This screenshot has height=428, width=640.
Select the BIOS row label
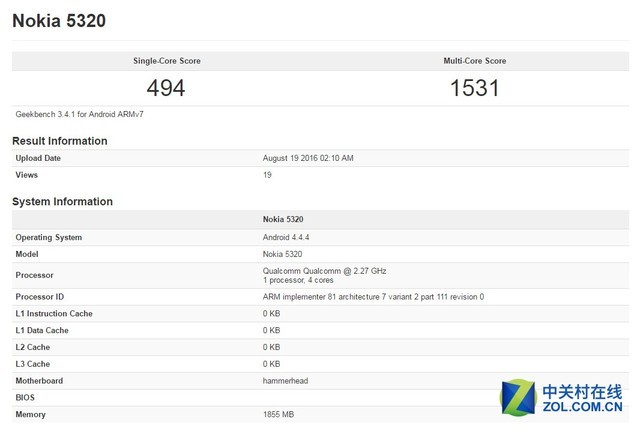26,397
